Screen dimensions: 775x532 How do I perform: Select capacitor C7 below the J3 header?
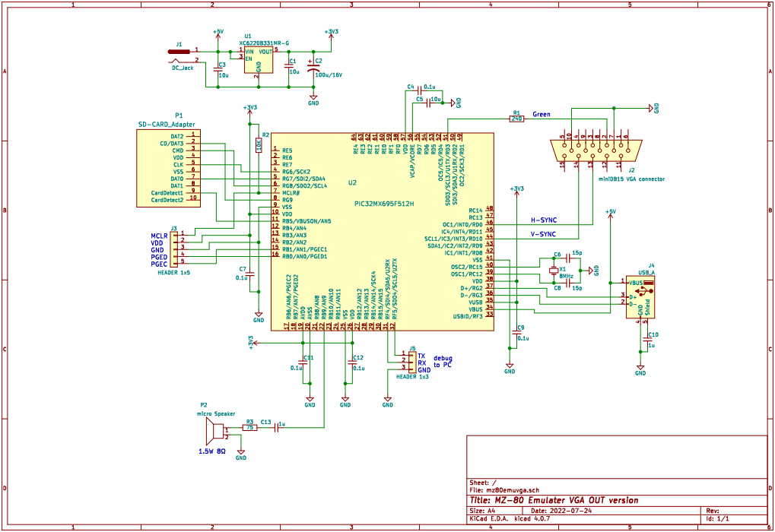(250, 273)
